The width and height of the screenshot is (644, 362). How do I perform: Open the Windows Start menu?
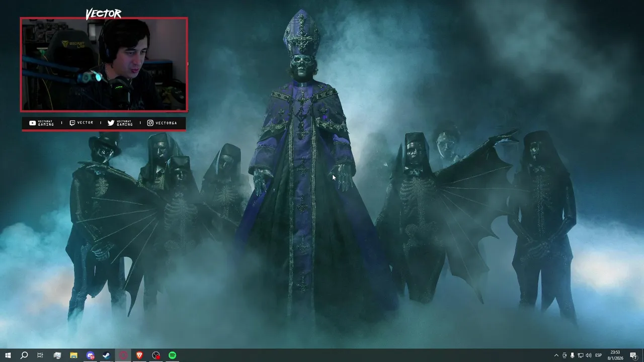(x=8, y=355)
